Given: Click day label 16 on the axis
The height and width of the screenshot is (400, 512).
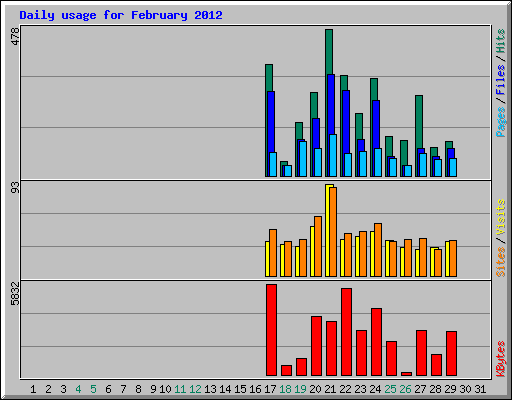Looking at the screenshot, I should (x=255, y=389).
